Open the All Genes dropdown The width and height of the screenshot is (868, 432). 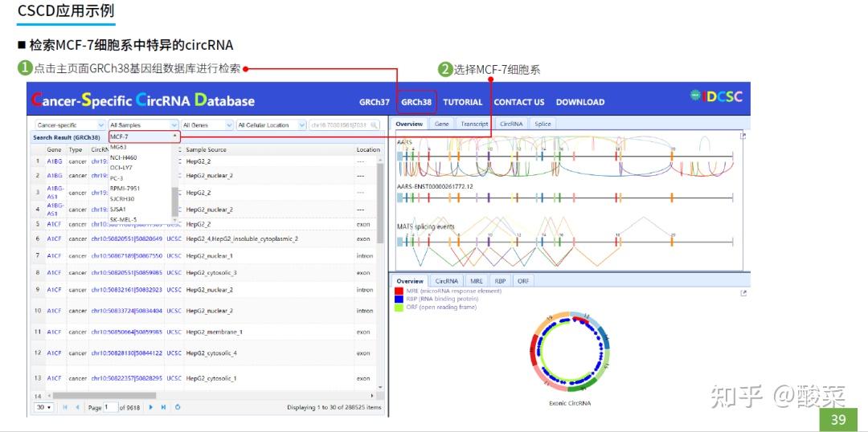207,125
